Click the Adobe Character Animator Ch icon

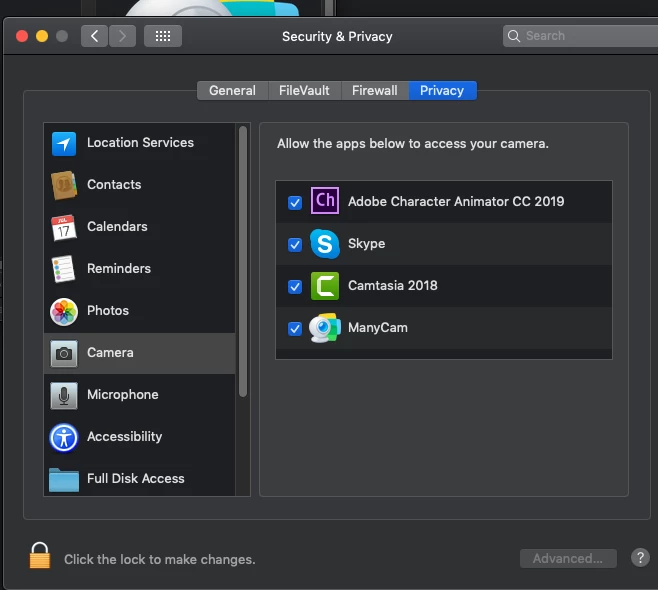click(325, 201)
